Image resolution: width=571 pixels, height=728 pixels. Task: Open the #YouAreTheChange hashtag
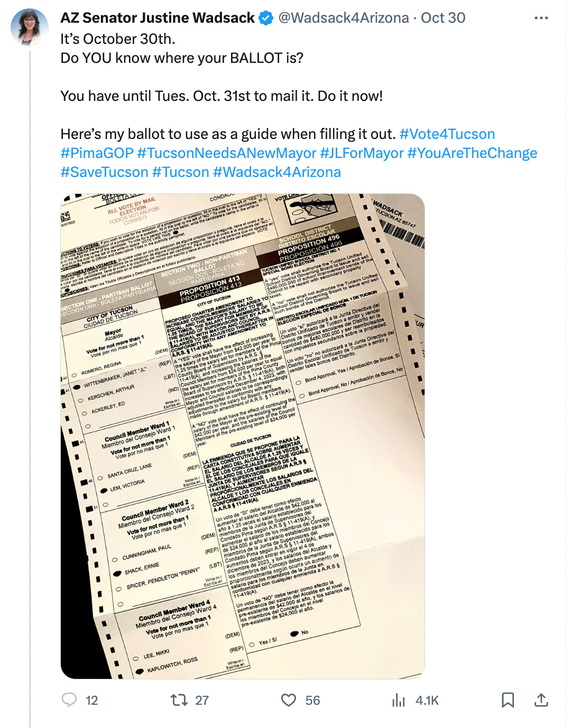(x=472, y=153)
